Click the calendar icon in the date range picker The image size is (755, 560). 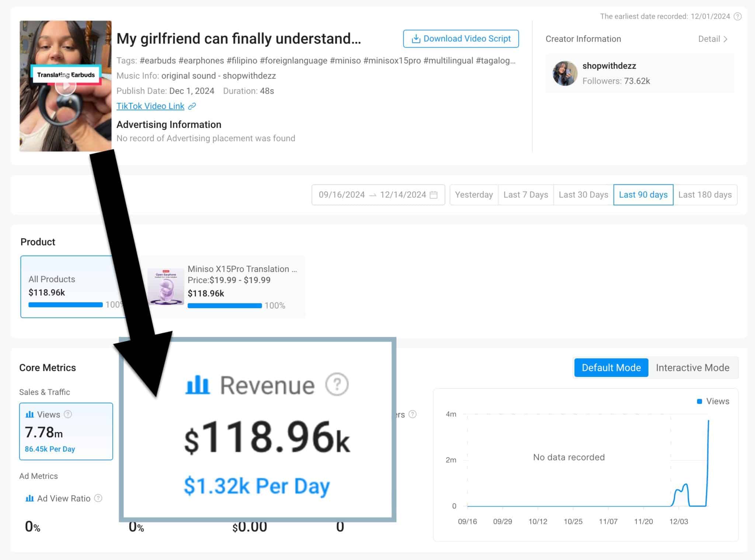(x=434, y=195)
